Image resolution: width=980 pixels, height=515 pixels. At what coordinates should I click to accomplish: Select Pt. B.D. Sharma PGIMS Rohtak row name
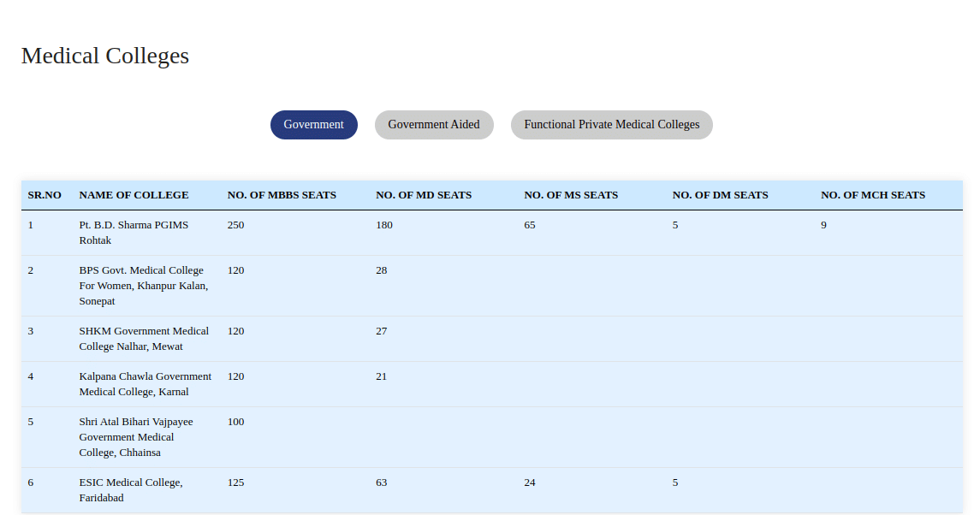tap(134, 233)
